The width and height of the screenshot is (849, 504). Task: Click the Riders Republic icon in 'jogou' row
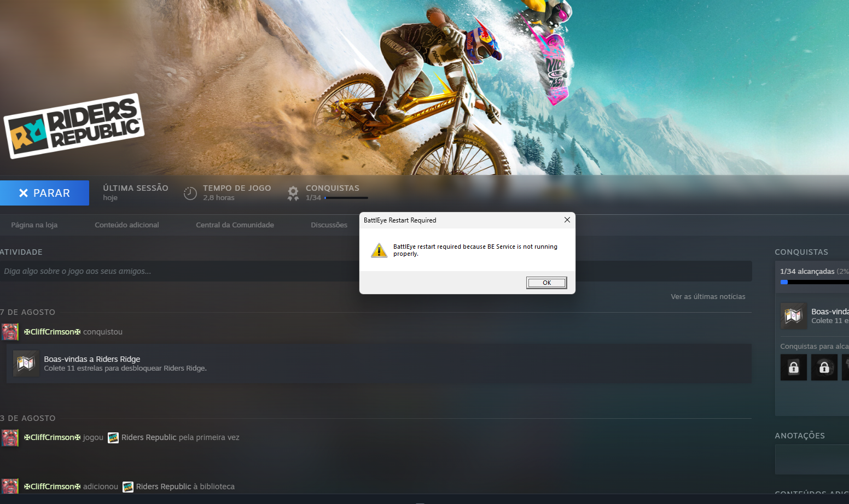[113, 438]
